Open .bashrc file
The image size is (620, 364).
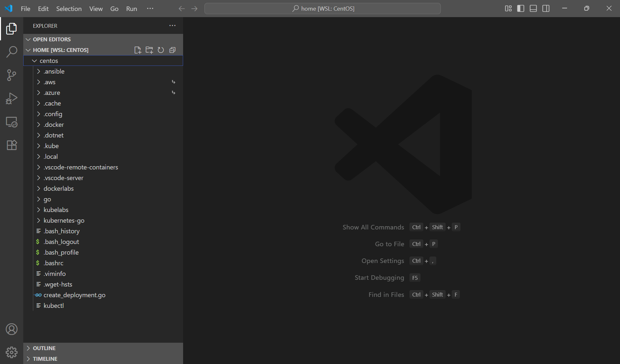(x=103, y=263)
